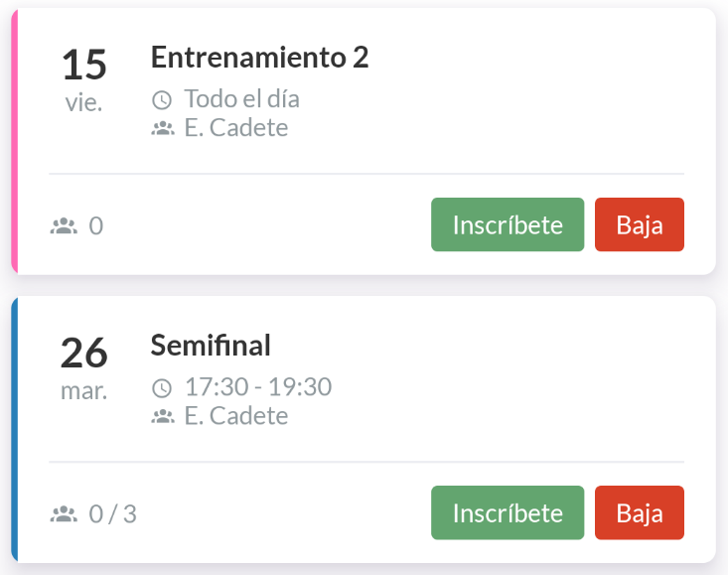Click the clock icon in Entrenamiento 2 card
This screenshot has width=728, height=575.
(162, 99)
